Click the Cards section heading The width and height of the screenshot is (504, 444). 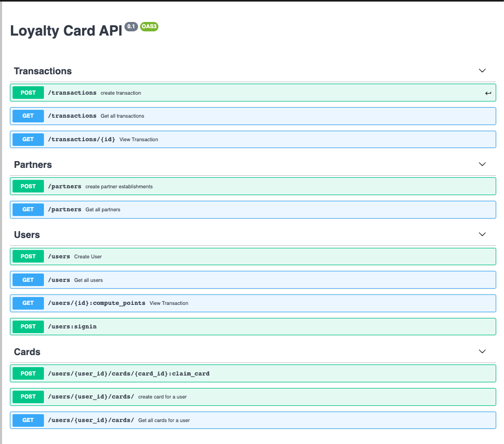[x=27, y=352]
